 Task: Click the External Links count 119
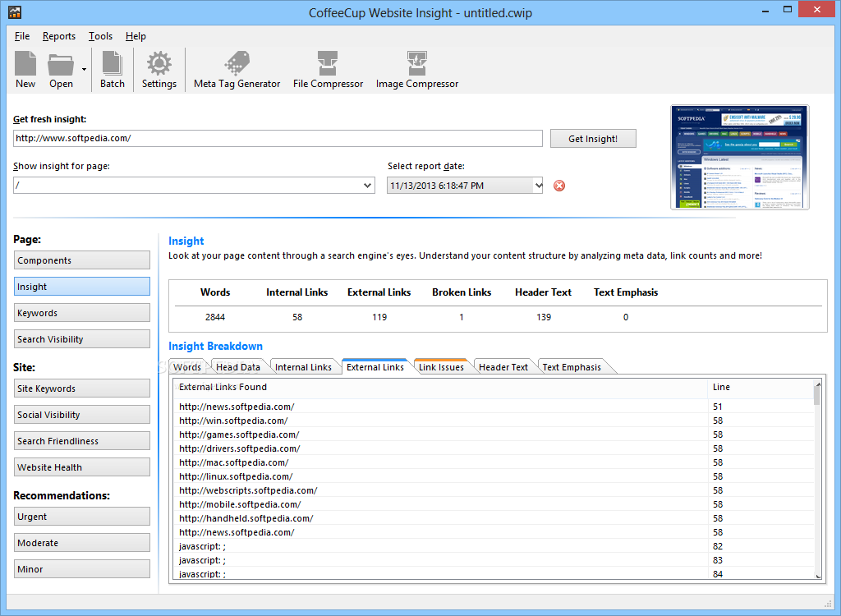(379, 317)
